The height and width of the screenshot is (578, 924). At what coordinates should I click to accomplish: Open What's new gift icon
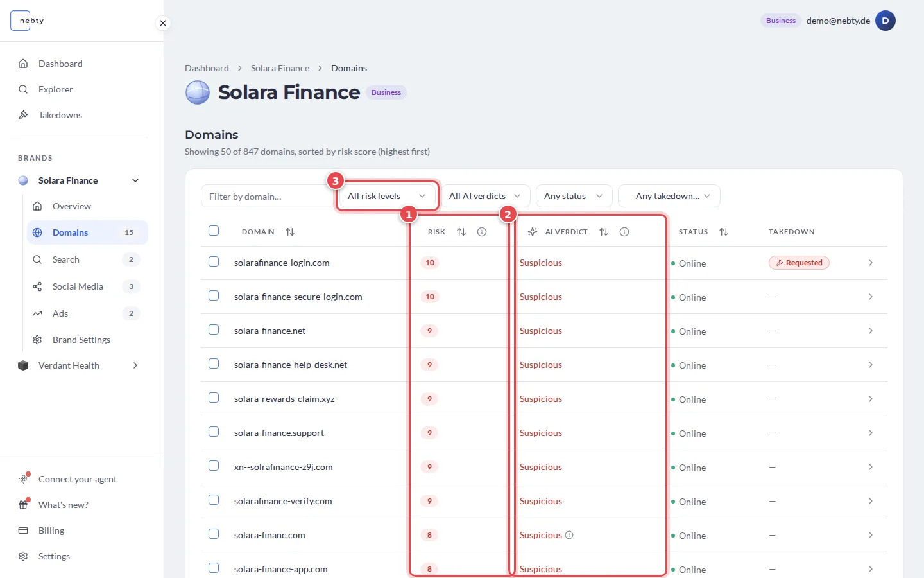(x=24, y=504)
